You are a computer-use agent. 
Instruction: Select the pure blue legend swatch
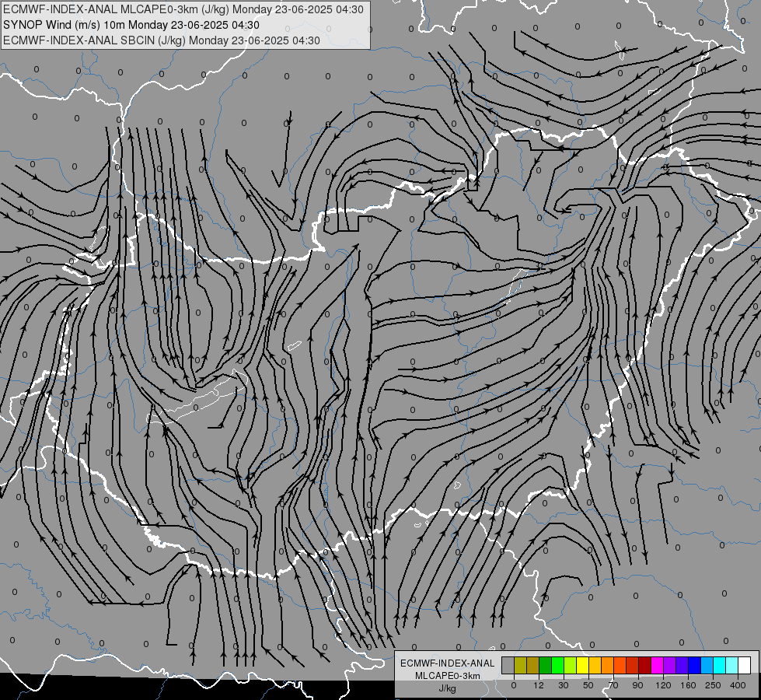[695, 665]
